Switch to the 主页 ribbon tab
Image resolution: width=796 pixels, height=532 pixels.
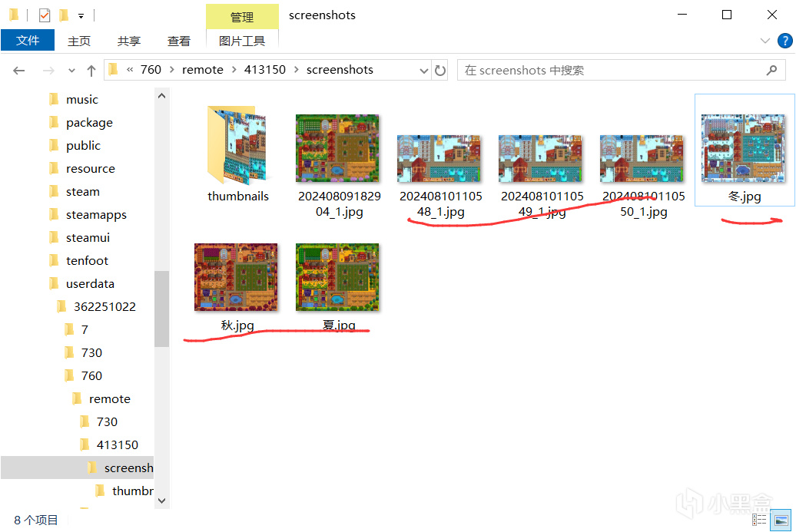click(x=78, y=41)
